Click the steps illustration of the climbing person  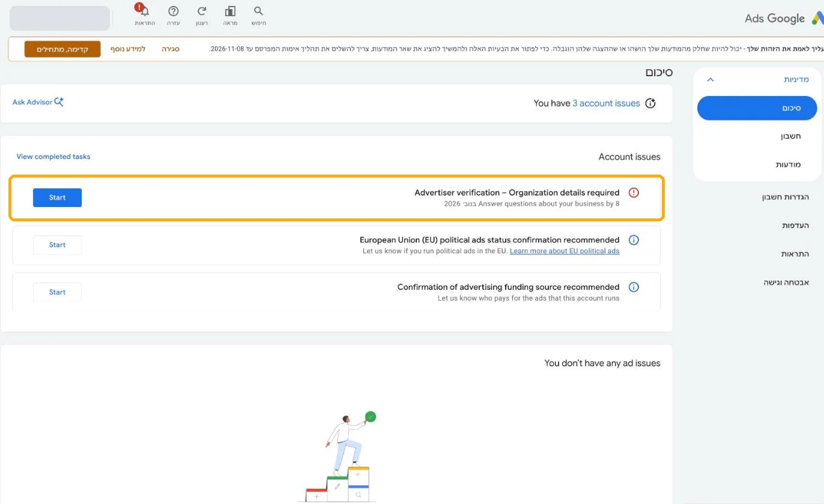coord(338,456)
